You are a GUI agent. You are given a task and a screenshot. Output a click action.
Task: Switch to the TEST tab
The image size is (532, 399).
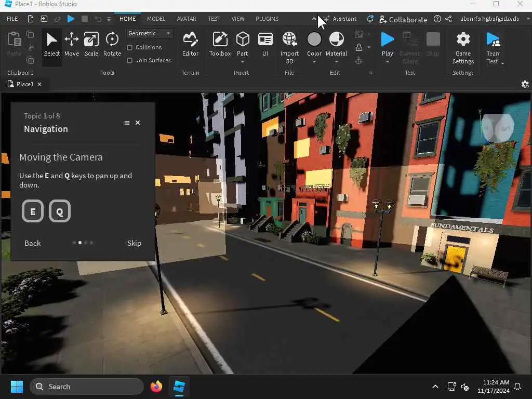pyautogui.click(x=214, y=19)
